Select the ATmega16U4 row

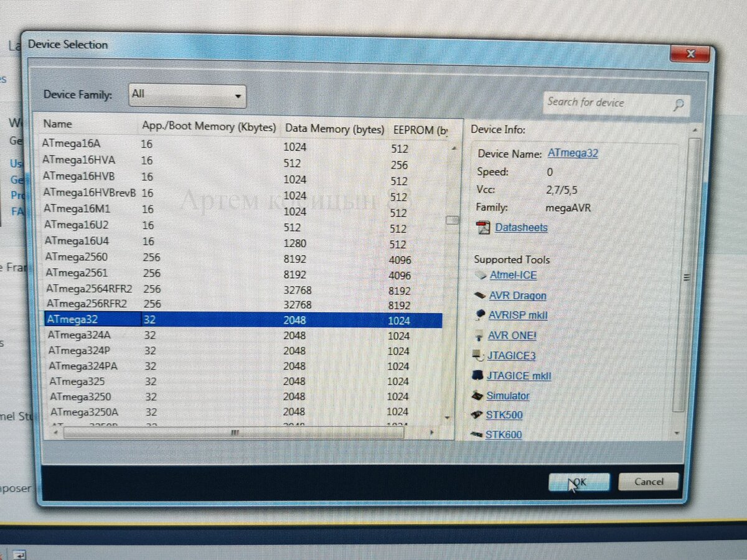point(242,242)
